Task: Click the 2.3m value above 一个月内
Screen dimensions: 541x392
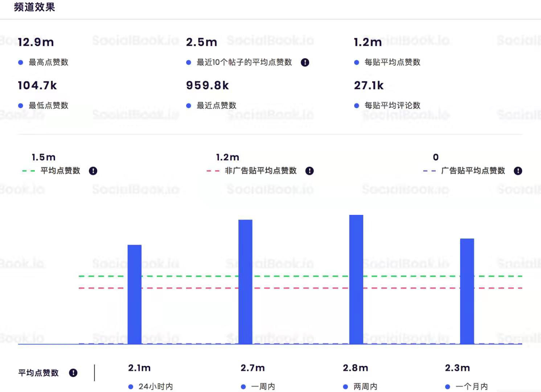Action: [457, 368]
